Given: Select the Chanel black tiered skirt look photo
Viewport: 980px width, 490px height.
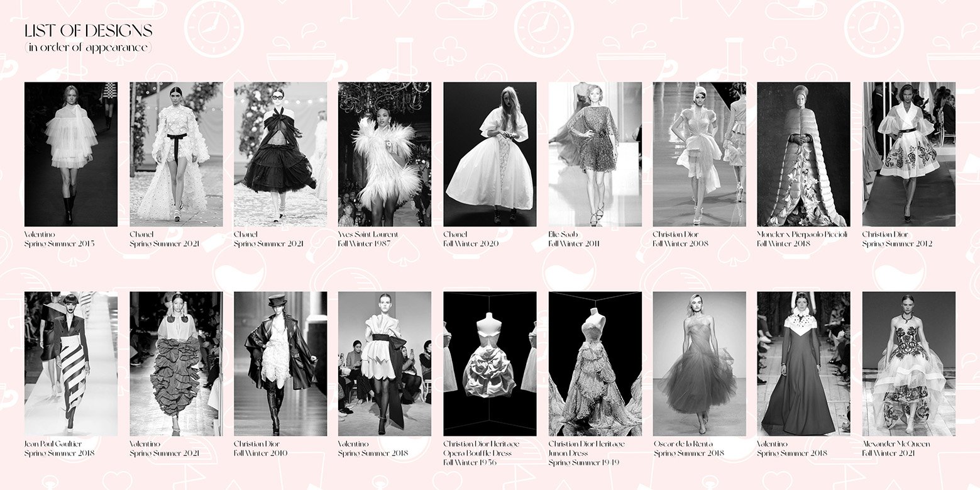Looking at the screenshot, I should 280,154.
